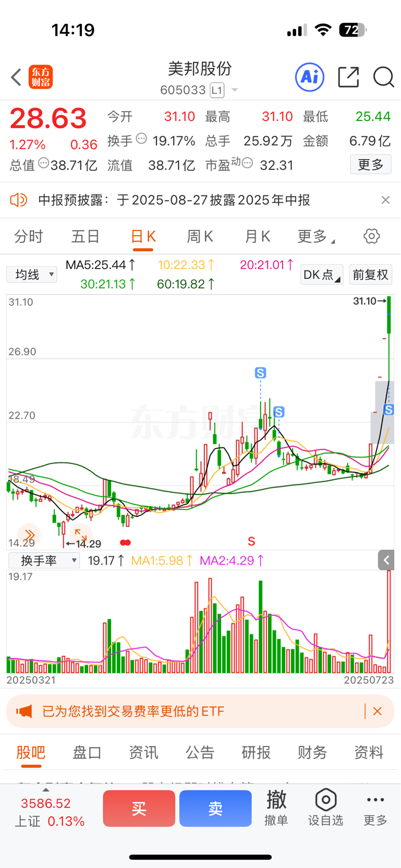This screenshot has height=868, width=401.
Task: Tap the 14.29 low price marker
Action: point(83,544)
